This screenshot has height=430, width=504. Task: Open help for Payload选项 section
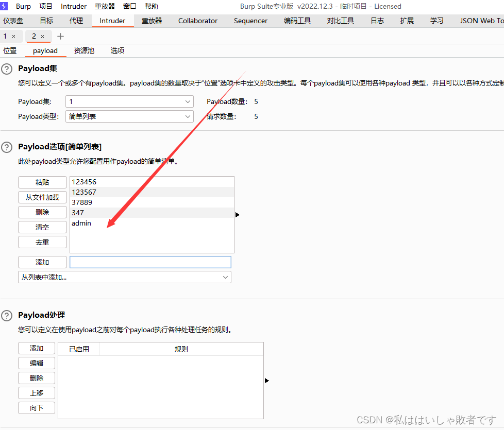pyautogui.click(x=7, y=147)
